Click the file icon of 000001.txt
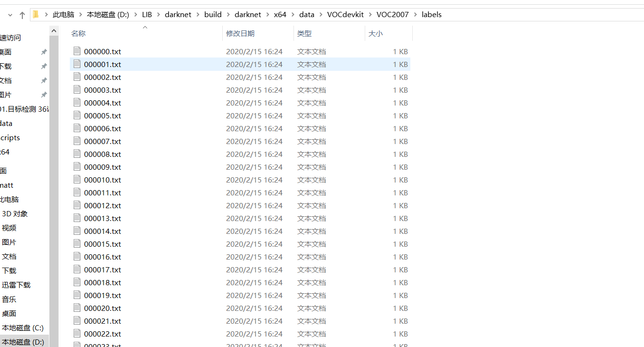This screenshot has height=347, width=644. [77, 64]
